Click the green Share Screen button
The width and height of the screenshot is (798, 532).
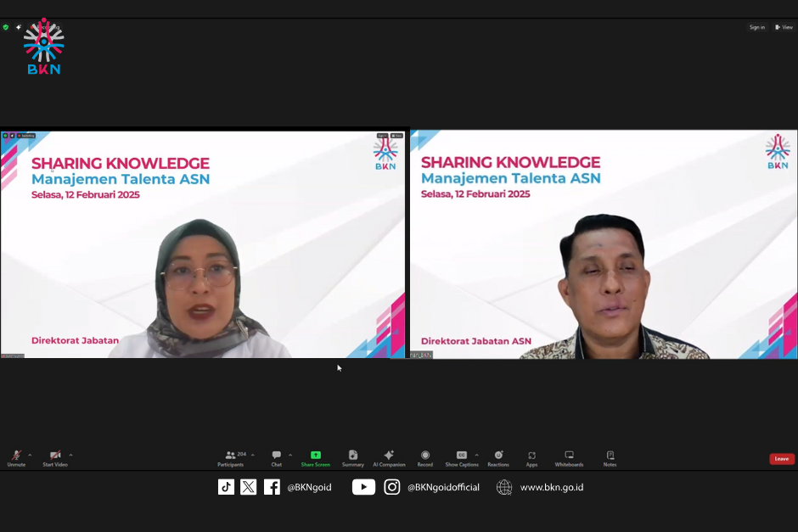315,457
